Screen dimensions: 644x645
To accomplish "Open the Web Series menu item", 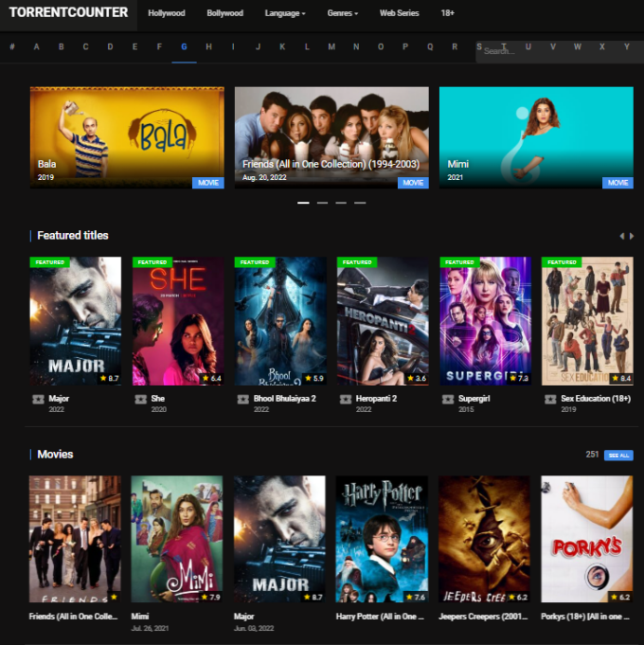I will pyautogui.click(x=400, y=13).
